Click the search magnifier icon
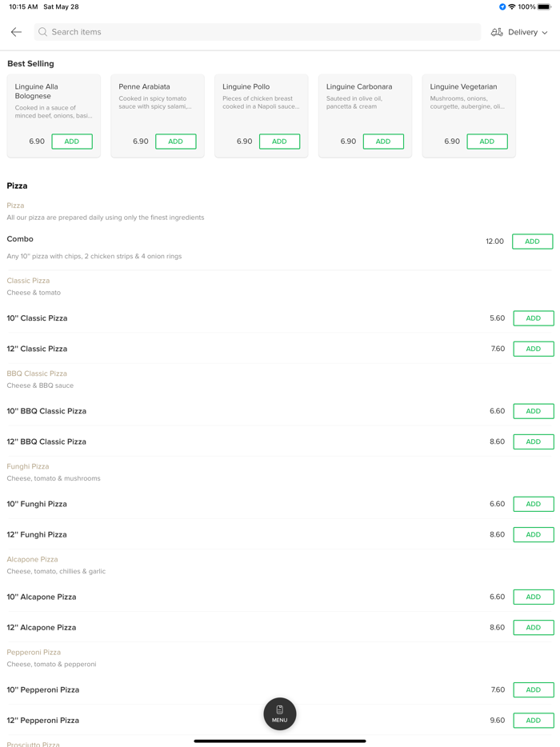 (43, 32)
